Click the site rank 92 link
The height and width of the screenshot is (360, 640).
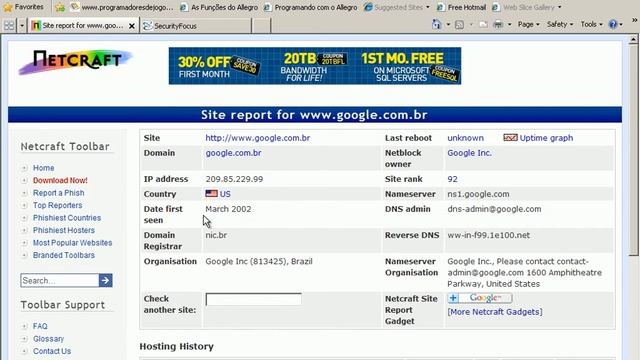tap(452, 179)
